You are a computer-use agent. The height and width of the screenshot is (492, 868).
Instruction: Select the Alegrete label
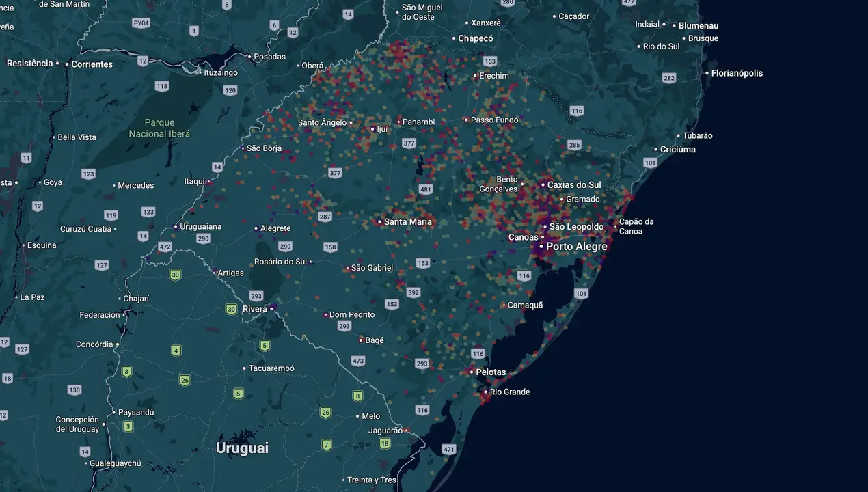275,228
